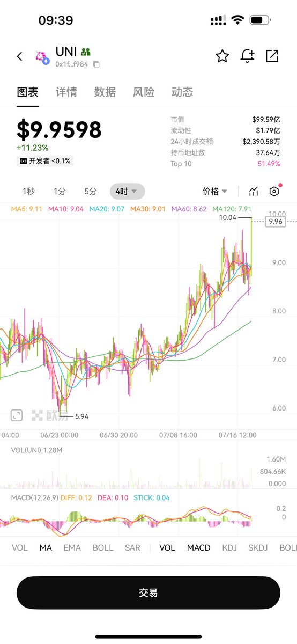Image resolution: width=297 pixels, height=644 pixels.
Task: Toggle the VOL main indicator
Action: click(x=19, y=548)
